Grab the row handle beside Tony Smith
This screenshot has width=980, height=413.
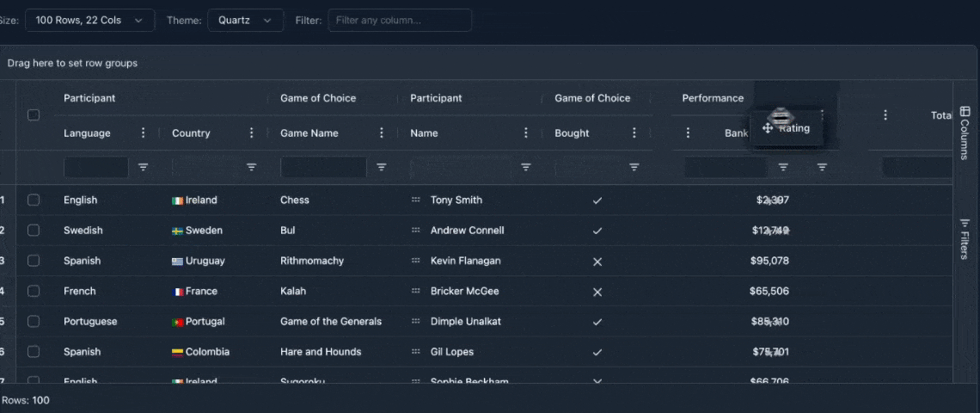pos(415,200)
